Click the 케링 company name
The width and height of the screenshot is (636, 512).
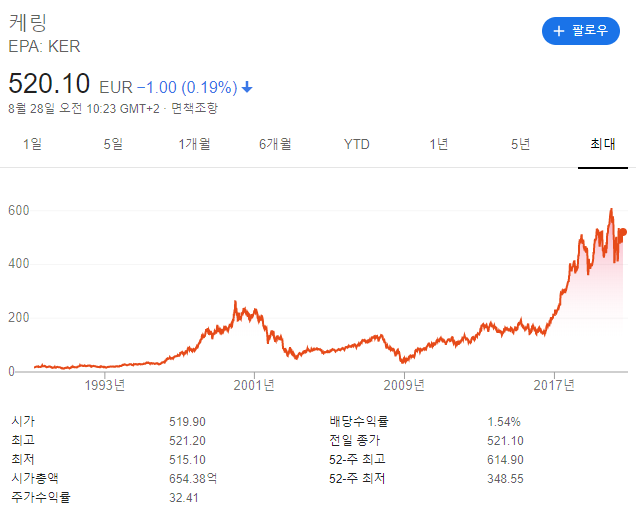click(x=28, y=22)
